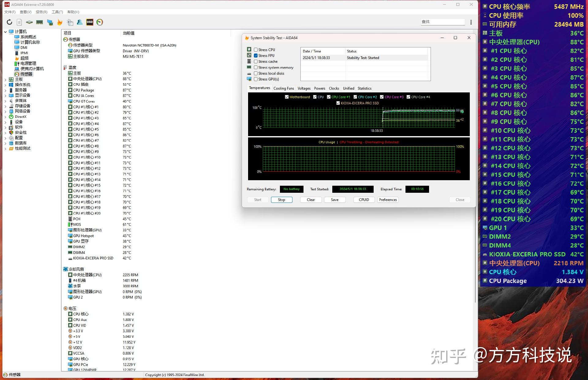The width and height of the screenshot is (588, 380).
Task: Click the memory module toolbar icon
Action: 40,22
